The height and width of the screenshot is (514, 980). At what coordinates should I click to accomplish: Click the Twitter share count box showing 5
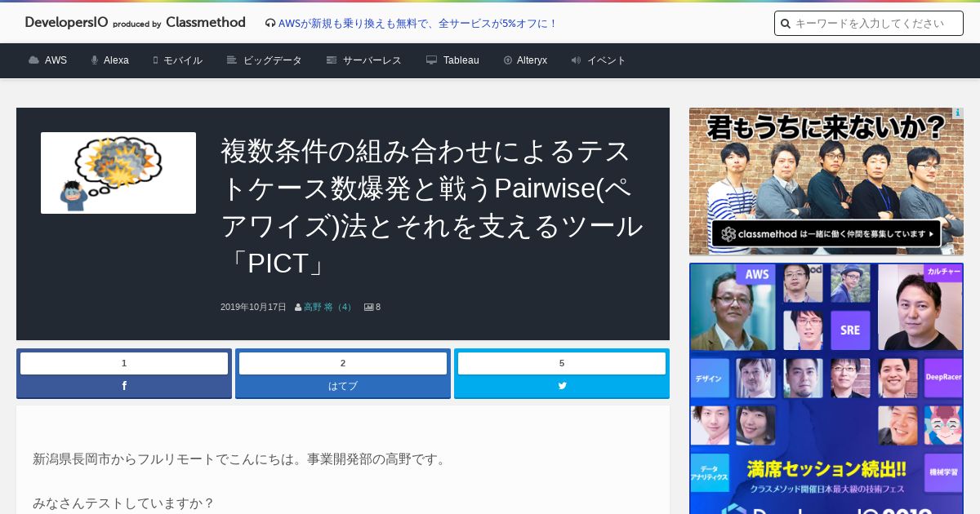tap(562, 363)
